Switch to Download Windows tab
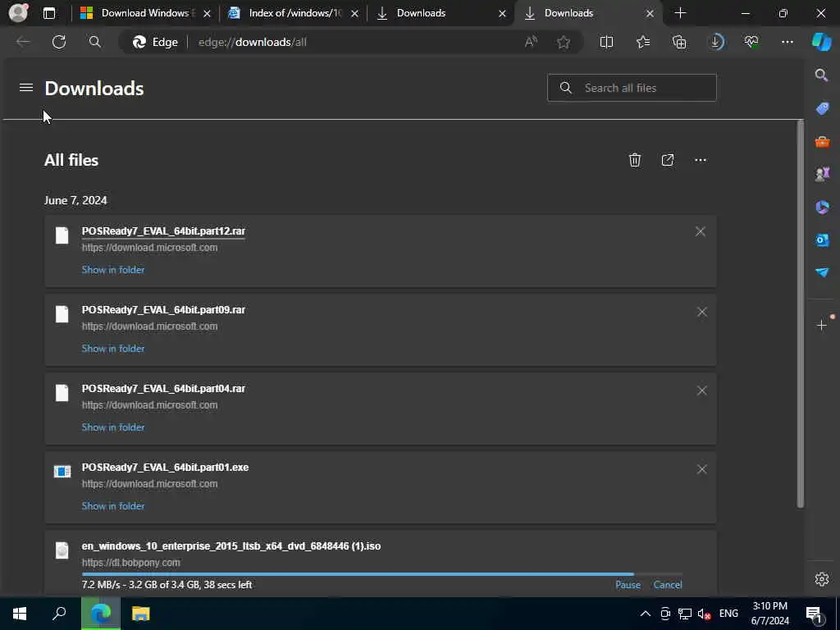 (x=144, y=13)
